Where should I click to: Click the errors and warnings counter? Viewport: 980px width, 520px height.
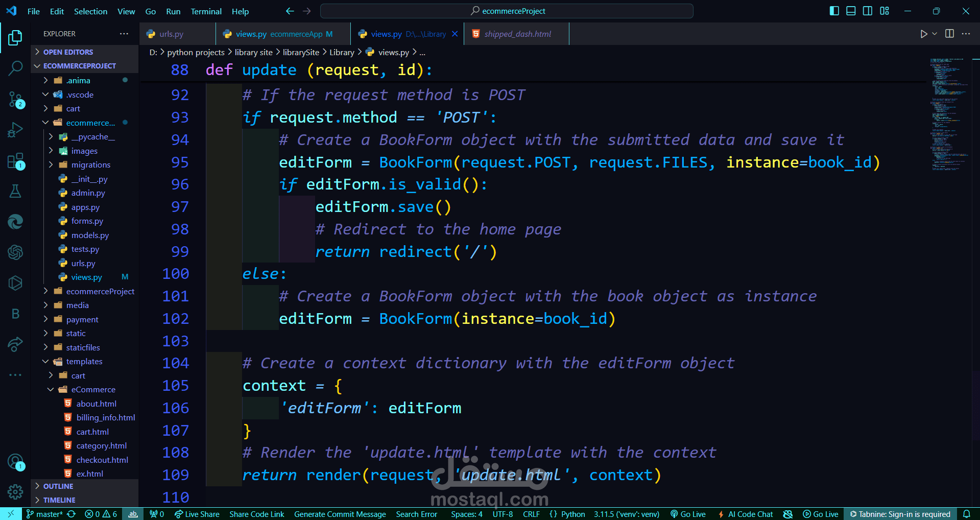[101, 514]
